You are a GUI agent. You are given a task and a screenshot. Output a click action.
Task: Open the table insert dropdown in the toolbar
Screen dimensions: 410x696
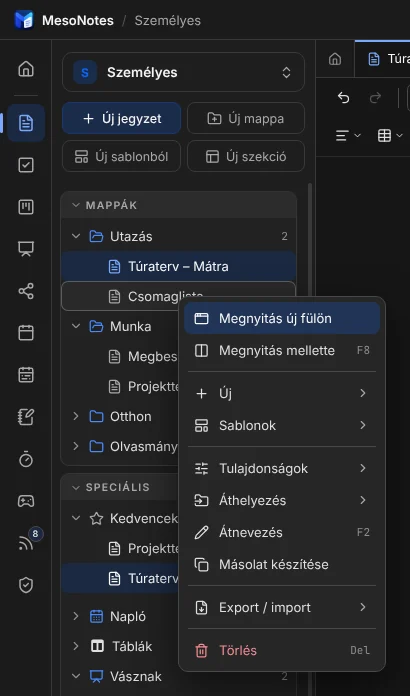(390, 136)
